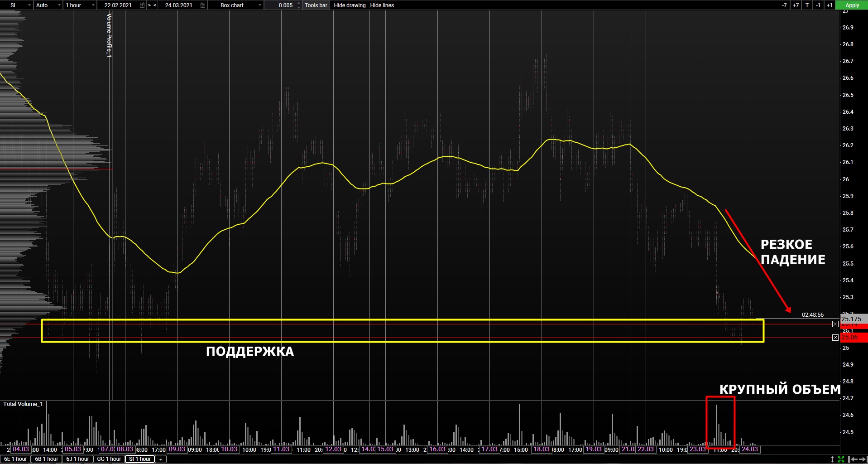
Task: Switch to the 6J 1 hour tab
Action: (x=77, y=459)
